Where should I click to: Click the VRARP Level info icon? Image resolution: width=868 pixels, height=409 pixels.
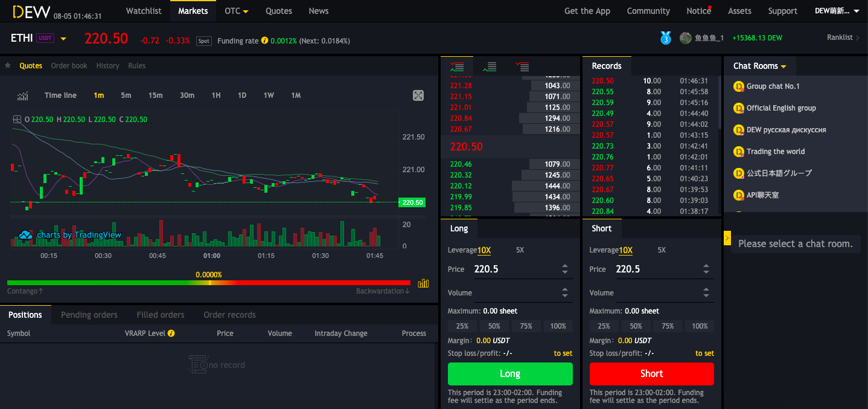coord(171,333)
